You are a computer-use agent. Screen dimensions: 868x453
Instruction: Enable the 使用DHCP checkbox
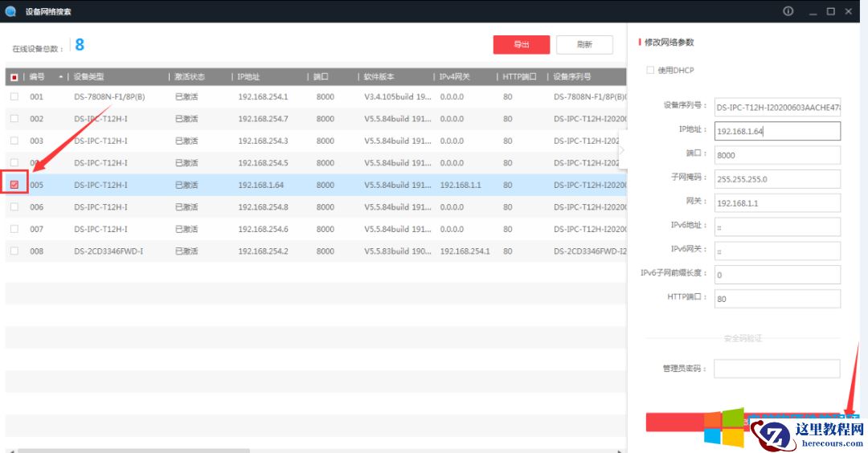click(x=650, y=71)
